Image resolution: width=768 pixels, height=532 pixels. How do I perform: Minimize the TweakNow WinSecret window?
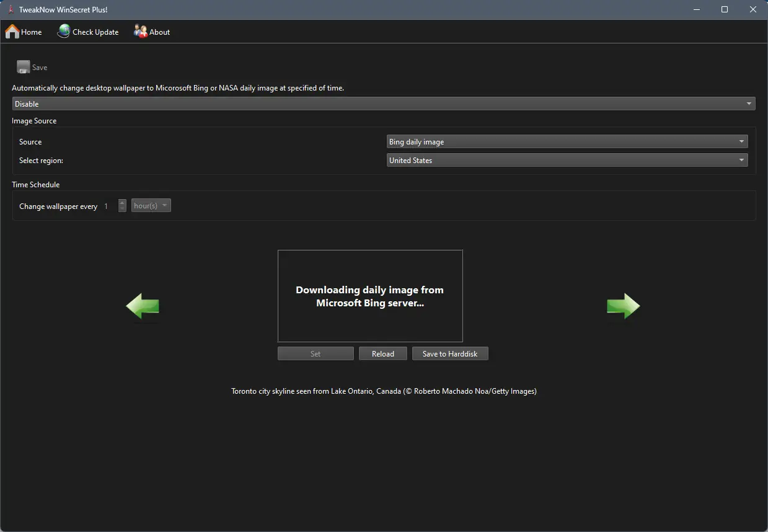[x=696, y=9]
